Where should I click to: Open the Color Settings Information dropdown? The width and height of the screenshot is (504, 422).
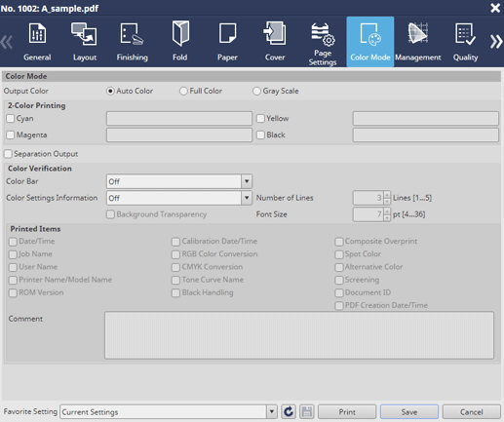click(247, 198)
